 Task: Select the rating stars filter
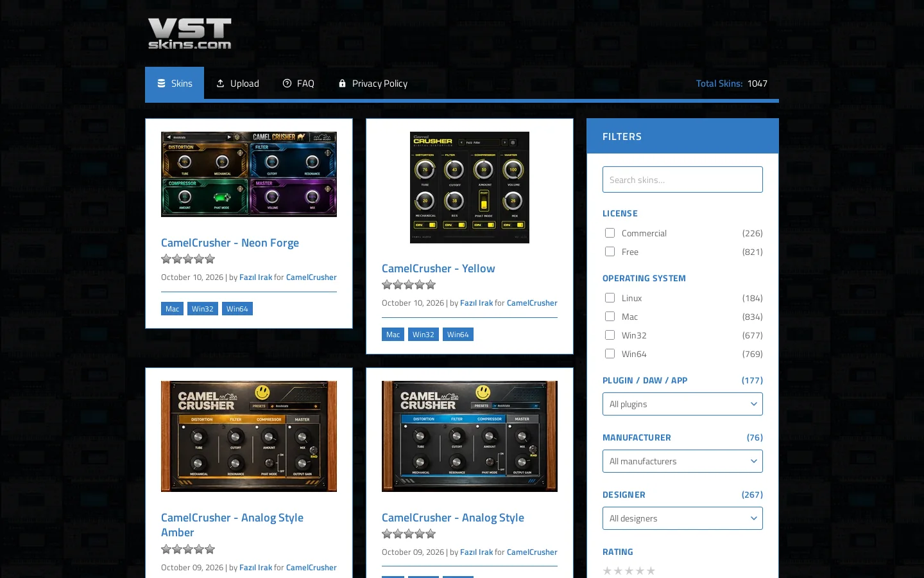pyautogui.click(x=629, y=571)
